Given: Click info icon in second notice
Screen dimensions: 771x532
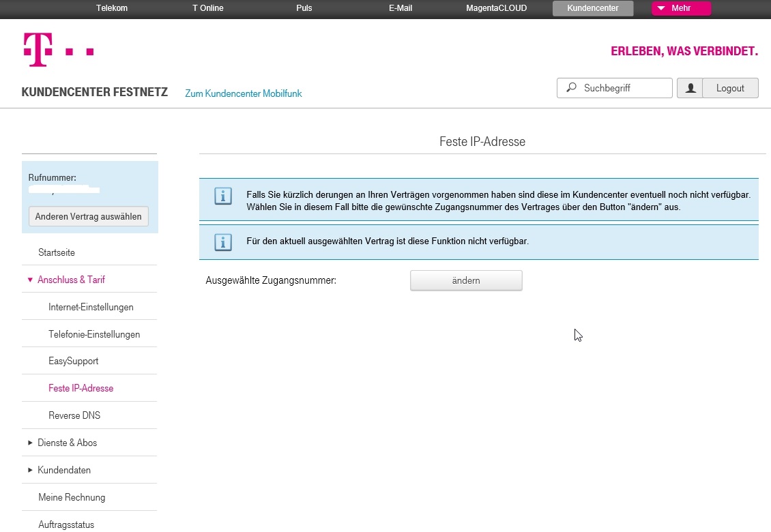Looking at the screenshot, I should coord(223,241).
